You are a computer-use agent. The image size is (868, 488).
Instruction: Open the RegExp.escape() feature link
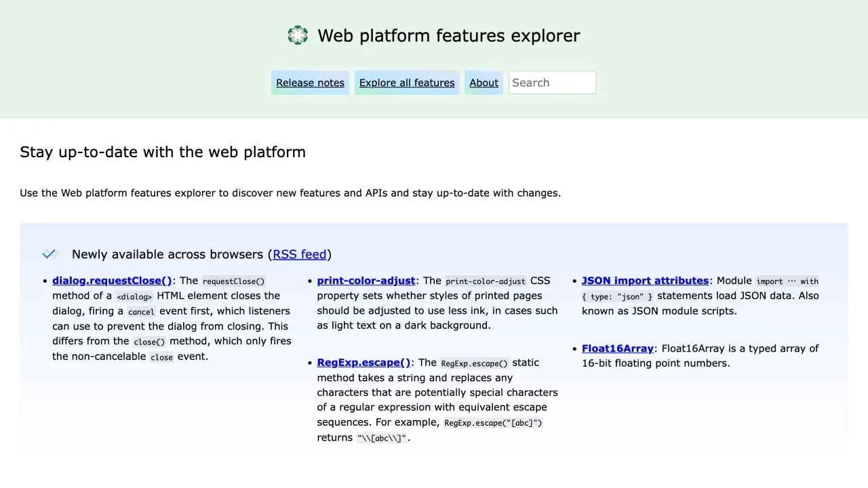tap(363, 363)
